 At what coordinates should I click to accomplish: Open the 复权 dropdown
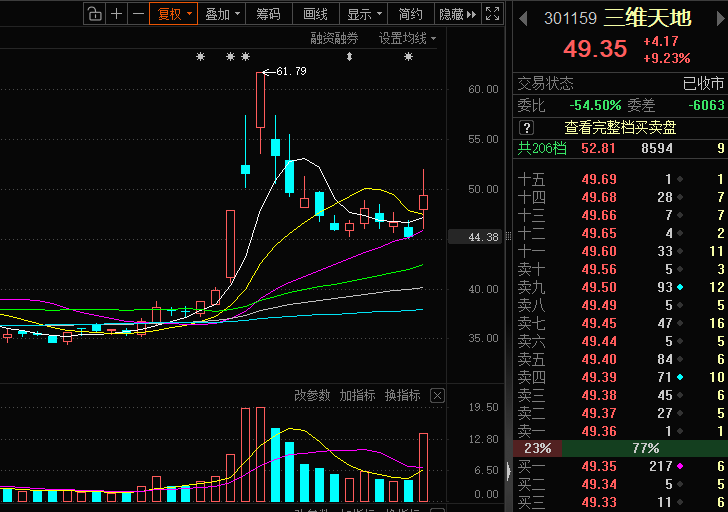[174, 14]
